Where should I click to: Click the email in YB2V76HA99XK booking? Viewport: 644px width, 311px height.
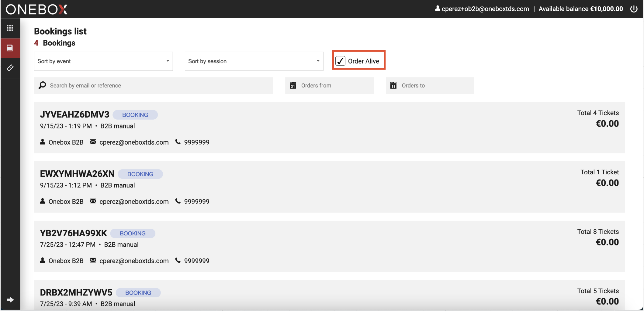(x=134, y=261)
